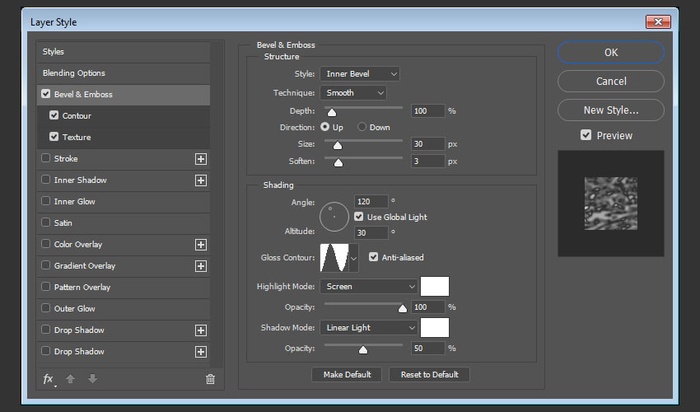Image resolution: width=700 pixels, height=412 pixels.
Task: Expand the Shadow Mode Linear Light dropdown
Action: point(369,327)
